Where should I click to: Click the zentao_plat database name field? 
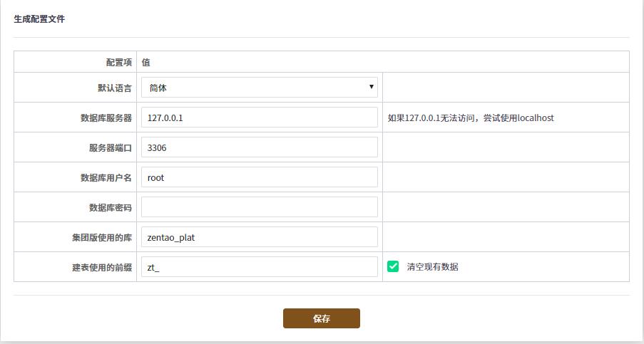pos(260,237)
